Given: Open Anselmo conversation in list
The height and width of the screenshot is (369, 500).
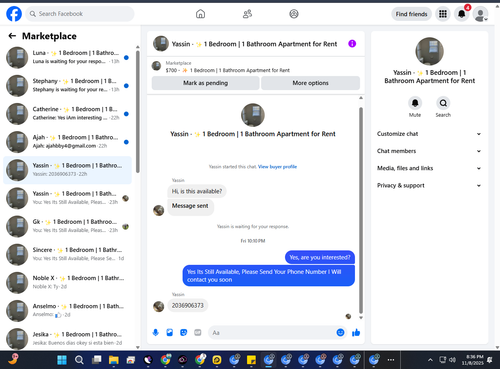Looking at the screenshot, I should 67,310.
